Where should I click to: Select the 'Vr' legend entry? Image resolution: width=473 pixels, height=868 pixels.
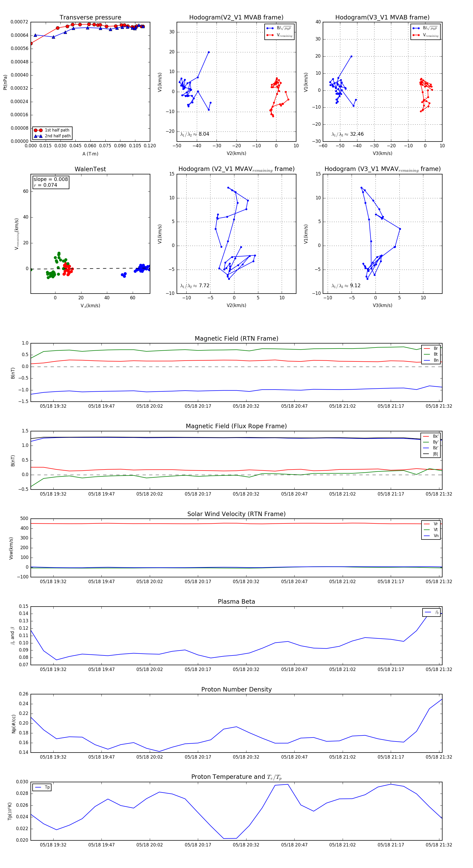(x=431, y=524)
